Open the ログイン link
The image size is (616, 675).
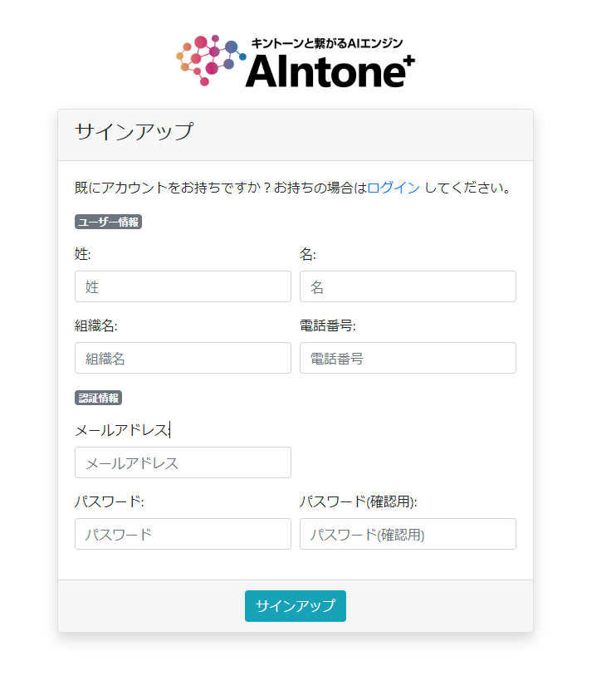pyautogui.click(x=394, y=188)
